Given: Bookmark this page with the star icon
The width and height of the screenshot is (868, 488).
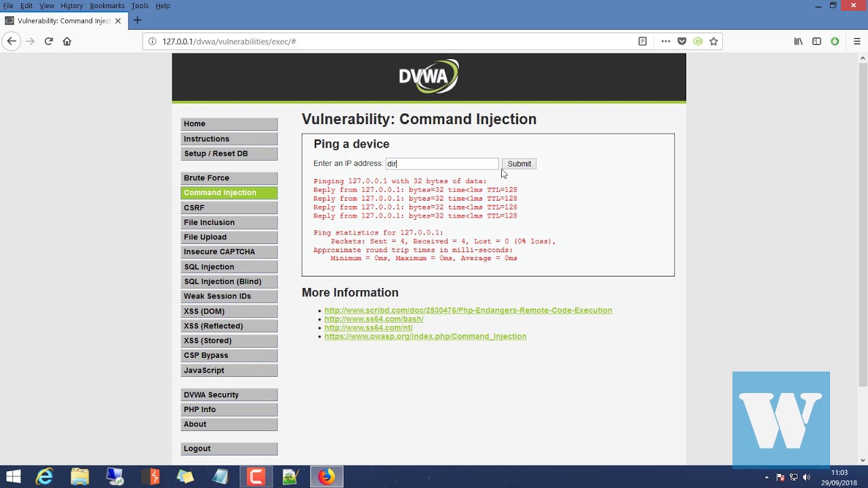Looking at the screenshot, I should coord(713,41).
